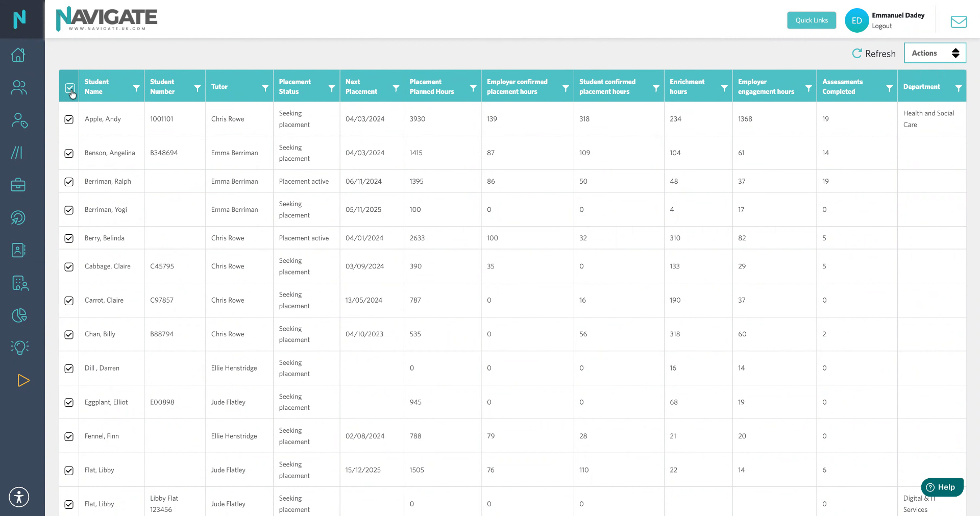Click the Quick Links button
Viewport: 980px width, 516px height.
click(811, 20)
